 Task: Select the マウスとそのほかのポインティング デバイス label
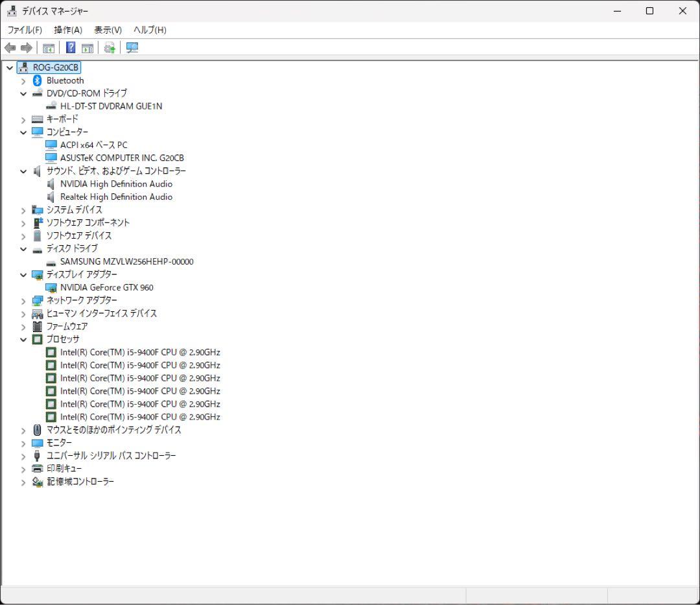[x=114, y=430]
